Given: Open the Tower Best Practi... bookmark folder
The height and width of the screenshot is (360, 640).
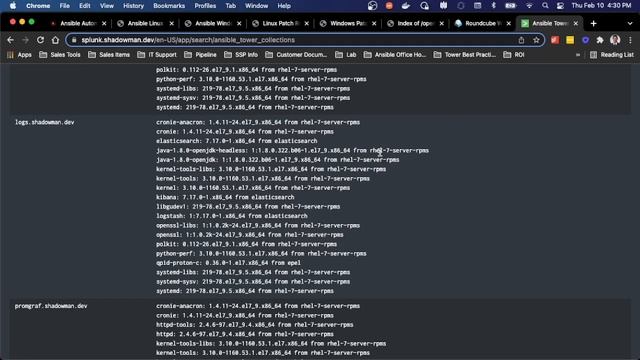Looking at the screenshot, I should (x=465, y=55).
